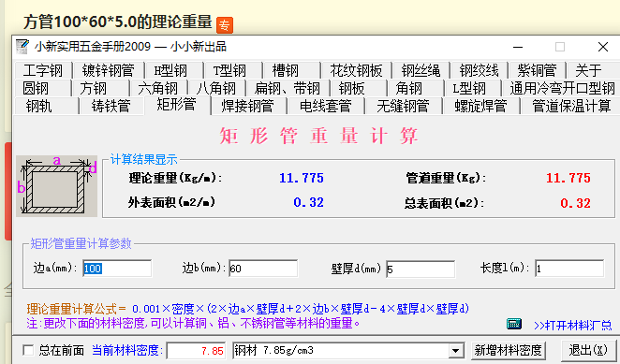Click the red 总表面积 value 0.32
This screenshot has width=620, height=364.
575,203
